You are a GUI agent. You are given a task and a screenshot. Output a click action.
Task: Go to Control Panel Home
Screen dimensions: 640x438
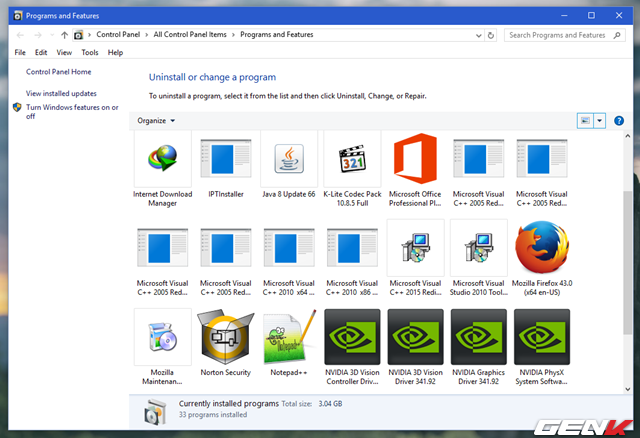(x=59, y=72)
